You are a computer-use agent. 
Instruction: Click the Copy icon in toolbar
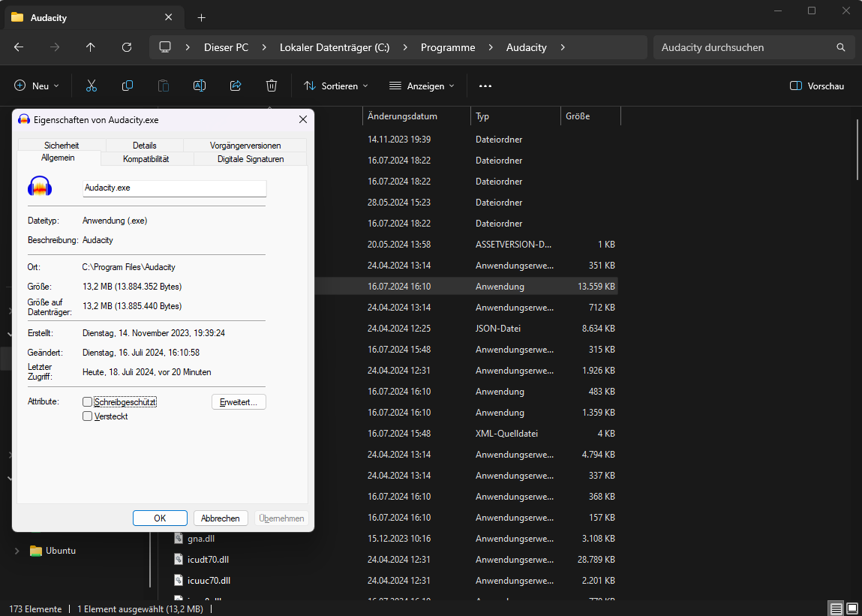(x=128, y=86)
